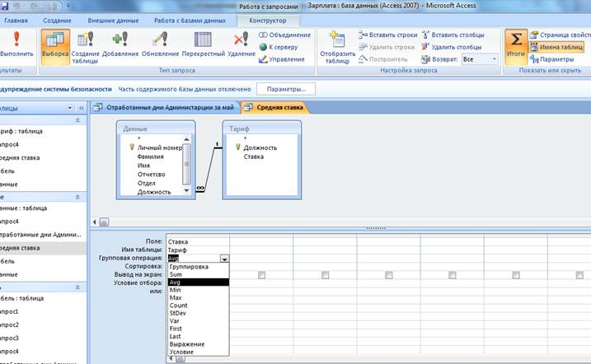Image resolution: width=591 pixels, height=364 pixels.
Task: Collapse the navigation pane with double chevron
Action: pyautogui.click(x=82, y=109)
